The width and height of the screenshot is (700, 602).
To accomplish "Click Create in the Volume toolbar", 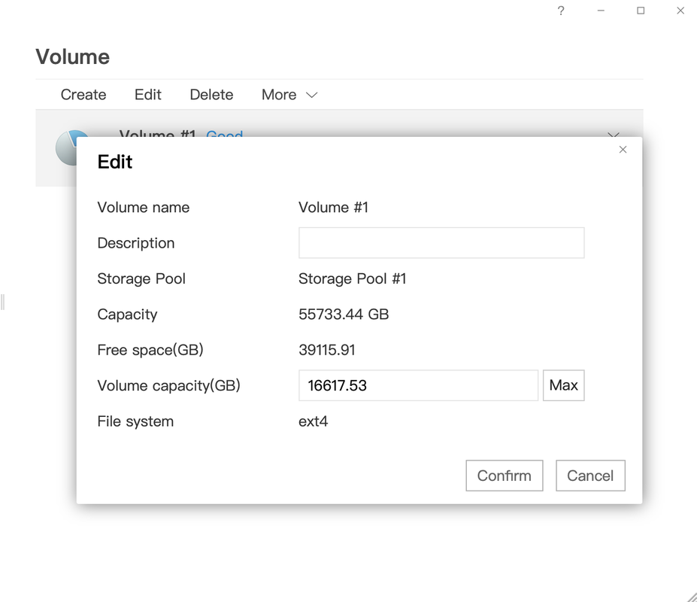I will point(83,95).
